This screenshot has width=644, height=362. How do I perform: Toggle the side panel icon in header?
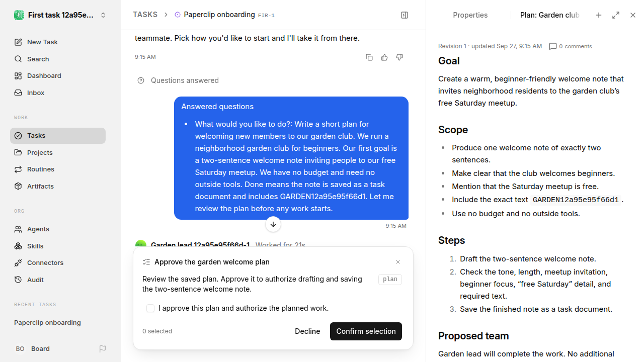[405, 15]
